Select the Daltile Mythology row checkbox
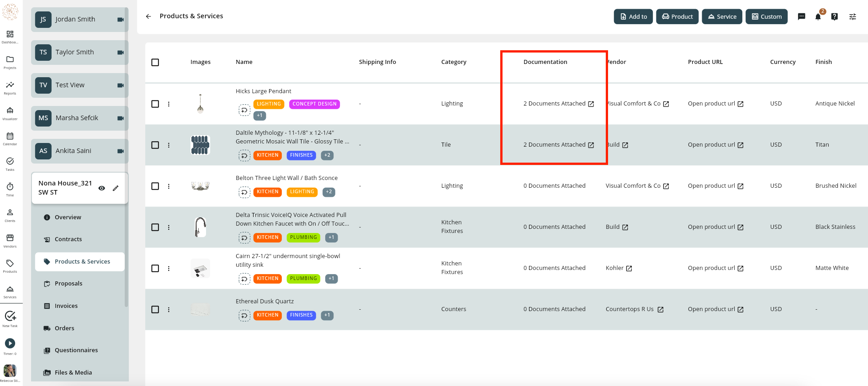Screen dimensions: 868x386 click(155, 145)
